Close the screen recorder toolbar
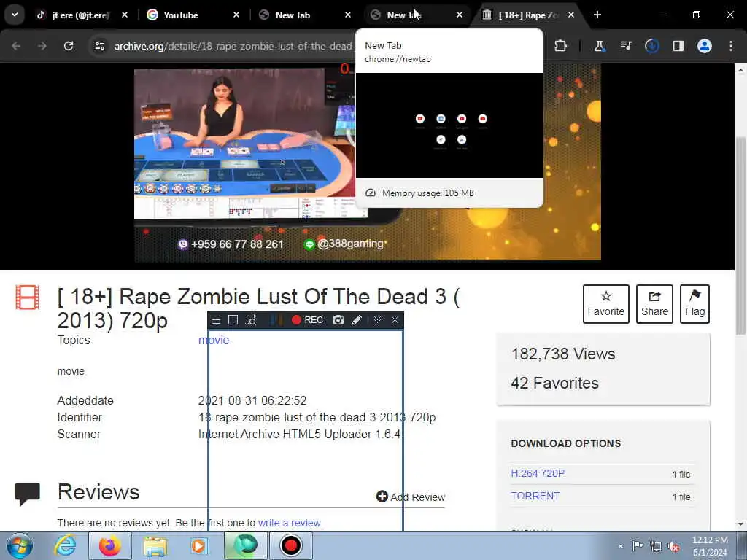Screen dimensions: 747x560 [x=395, y=320]
